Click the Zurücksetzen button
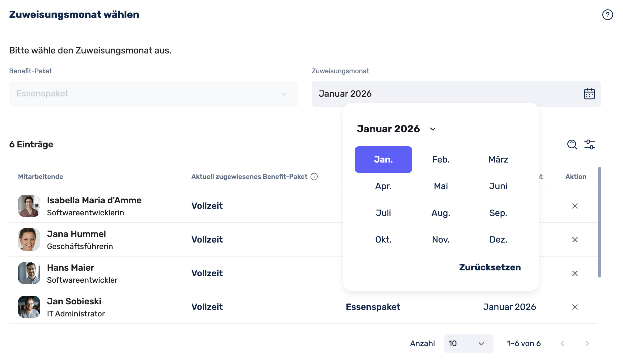 click(490, 267)
